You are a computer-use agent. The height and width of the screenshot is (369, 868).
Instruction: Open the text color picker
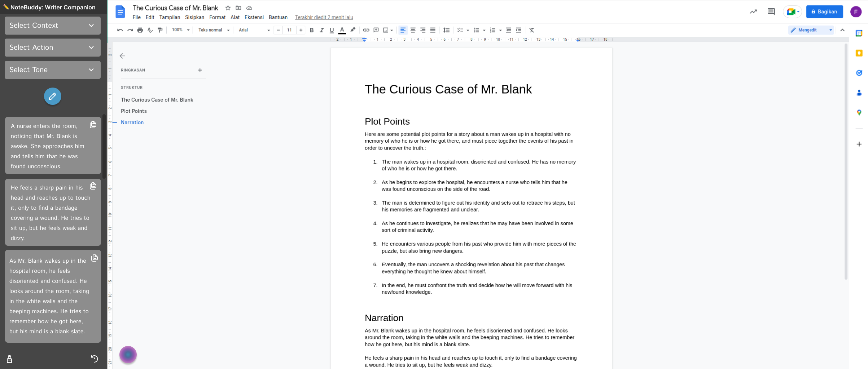pos(342,30)
